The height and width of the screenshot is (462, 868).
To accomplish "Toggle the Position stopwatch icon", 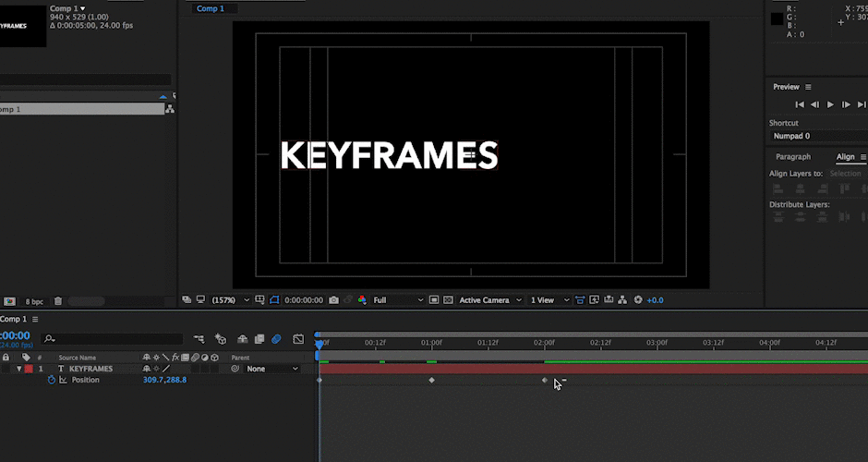I will coord(52,380).
